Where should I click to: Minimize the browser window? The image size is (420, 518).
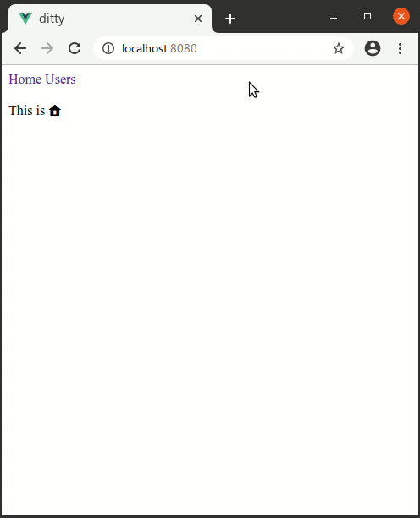tap(334, 18)
